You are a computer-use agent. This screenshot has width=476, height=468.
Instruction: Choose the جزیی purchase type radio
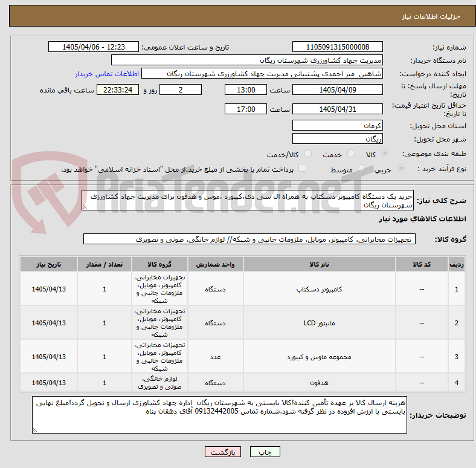click(x=400, y=168)
